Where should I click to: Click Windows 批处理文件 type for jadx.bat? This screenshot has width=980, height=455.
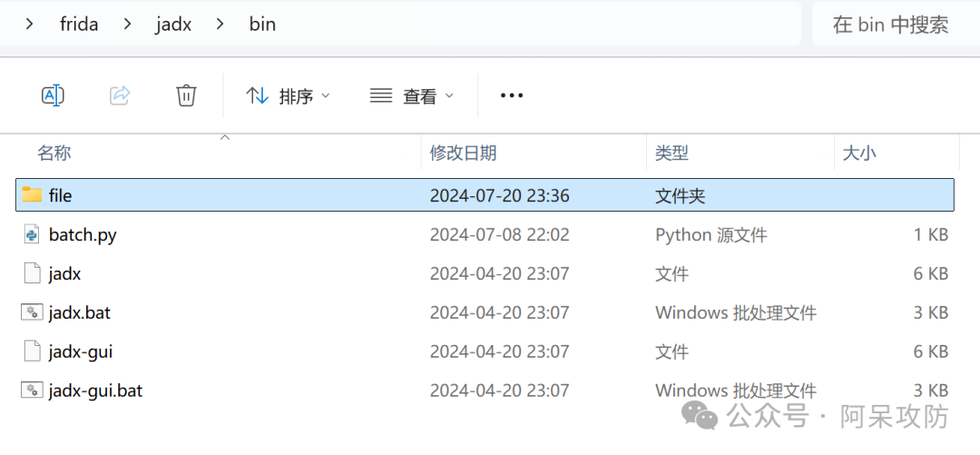(x=736, y=313)
